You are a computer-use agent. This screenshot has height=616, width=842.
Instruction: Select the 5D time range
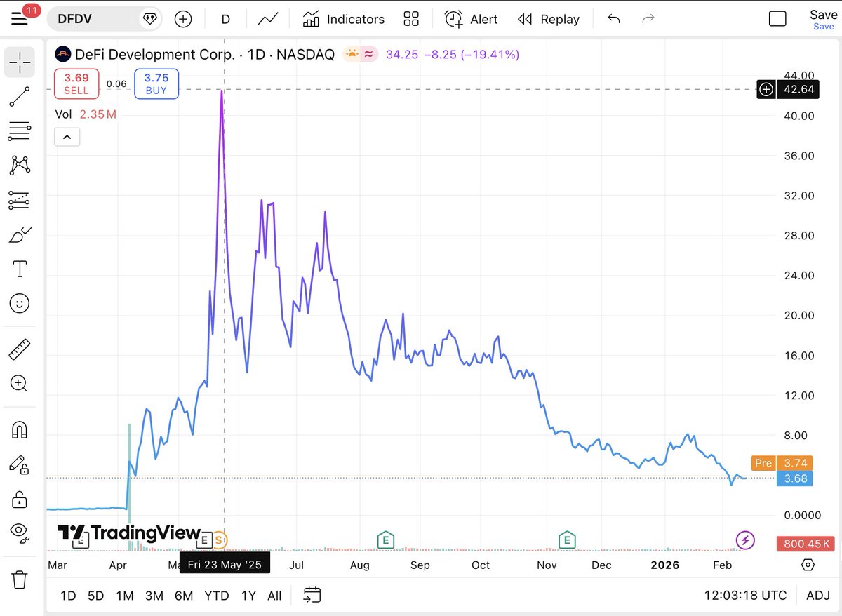[95, 596]
